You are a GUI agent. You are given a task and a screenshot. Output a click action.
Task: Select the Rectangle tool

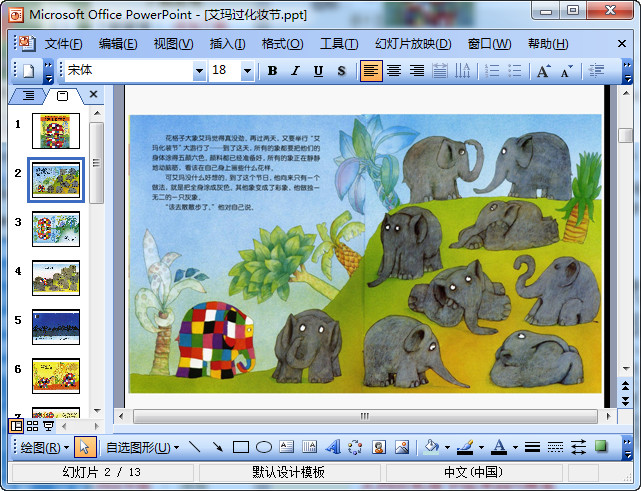pos(241,447)
